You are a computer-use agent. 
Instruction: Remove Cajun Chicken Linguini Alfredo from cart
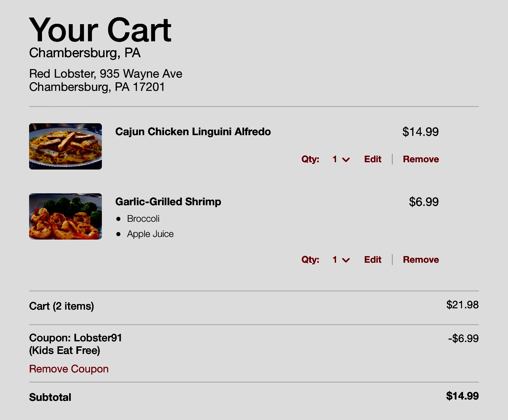point(421,159)
